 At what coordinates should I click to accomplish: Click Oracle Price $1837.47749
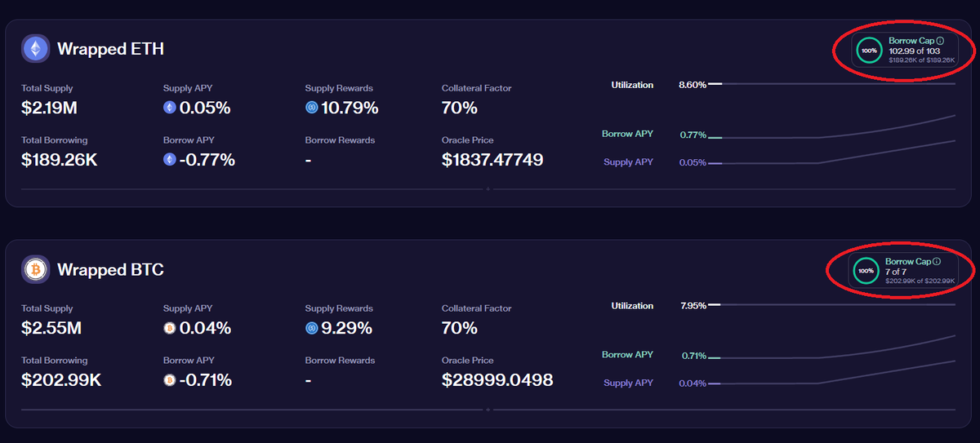[492, 160]
